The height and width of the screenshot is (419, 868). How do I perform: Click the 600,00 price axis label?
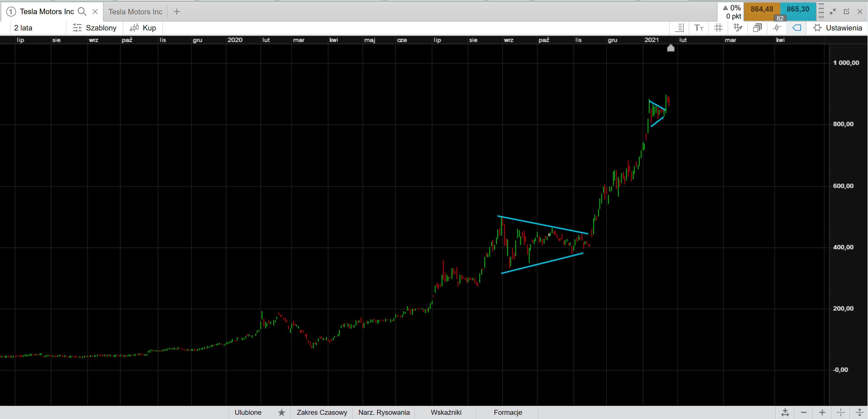(x=843, y=186)
